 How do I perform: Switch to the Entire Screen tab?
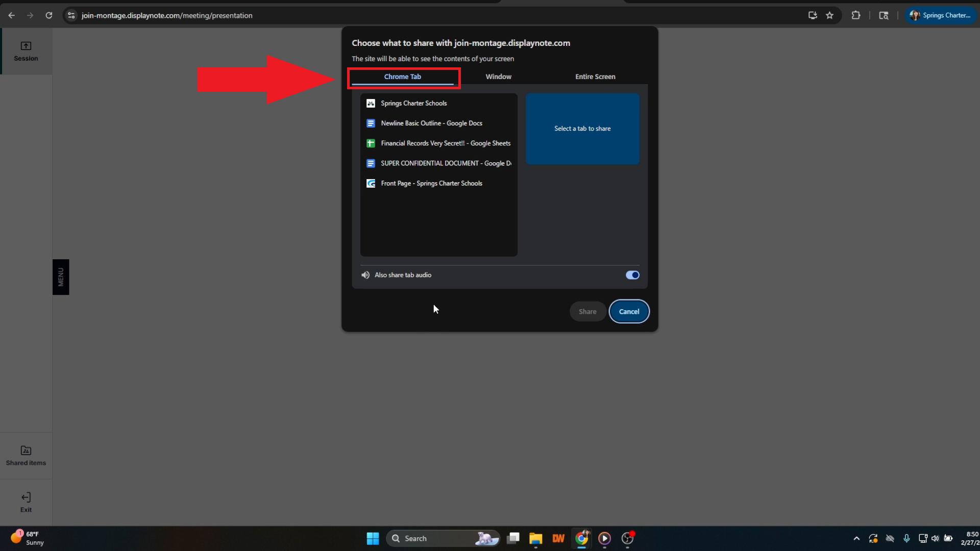pyautogui.click(x=595, y=77)
